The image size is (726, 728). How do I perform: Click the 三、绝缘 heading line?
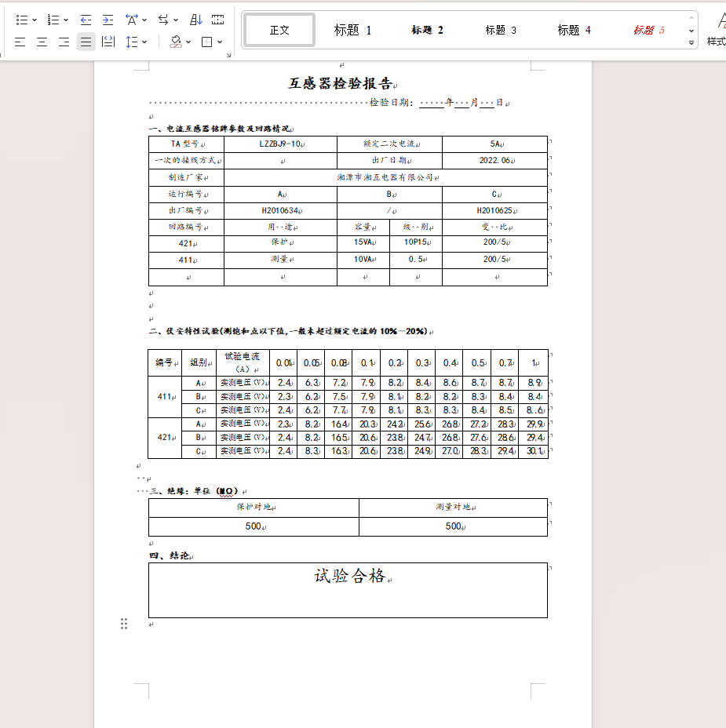(x=194, y=491)
